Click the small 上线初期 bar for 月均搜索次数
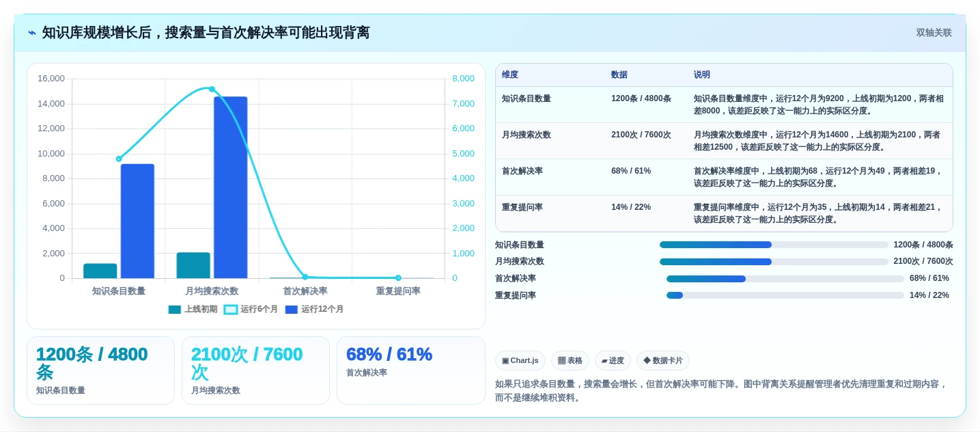The image size is (980, 432). [193, 265]
